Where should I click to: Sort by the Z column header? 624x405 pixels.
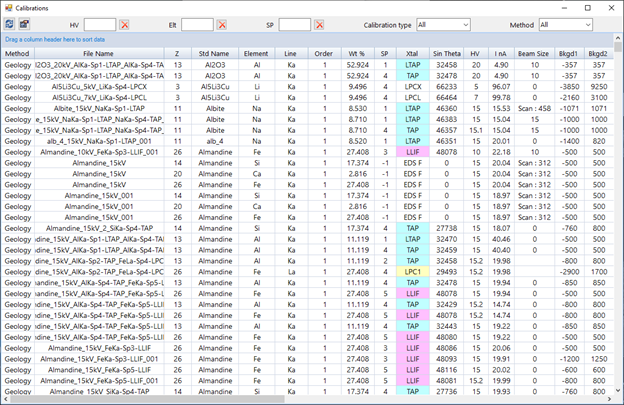click(177, 53)
